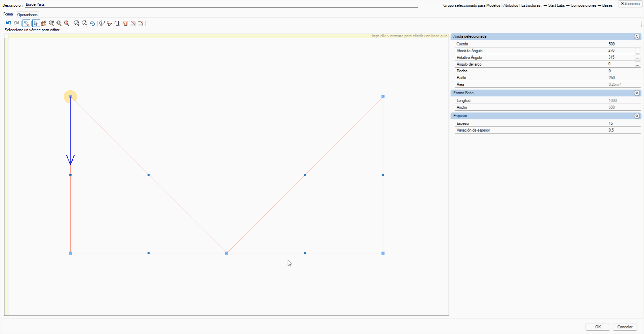Click the chamfer corner icon
Image resolution: width=644 pixels, height=334 pixels.
[x=133, y=23]
